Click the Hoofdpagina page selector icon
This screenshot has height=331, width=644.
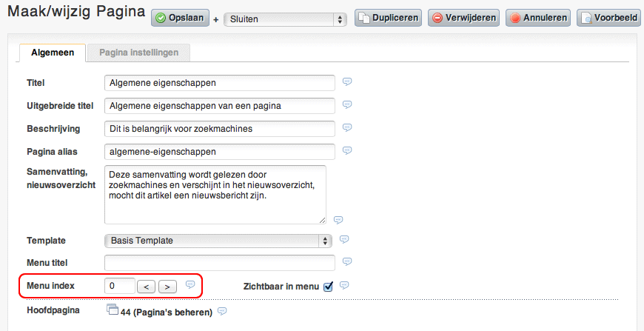112,310
